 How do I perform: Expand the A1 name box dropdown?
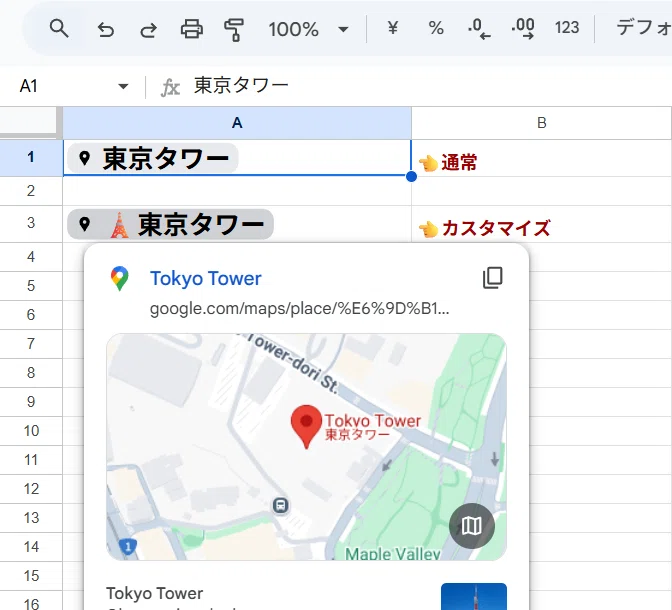(123, 87)
